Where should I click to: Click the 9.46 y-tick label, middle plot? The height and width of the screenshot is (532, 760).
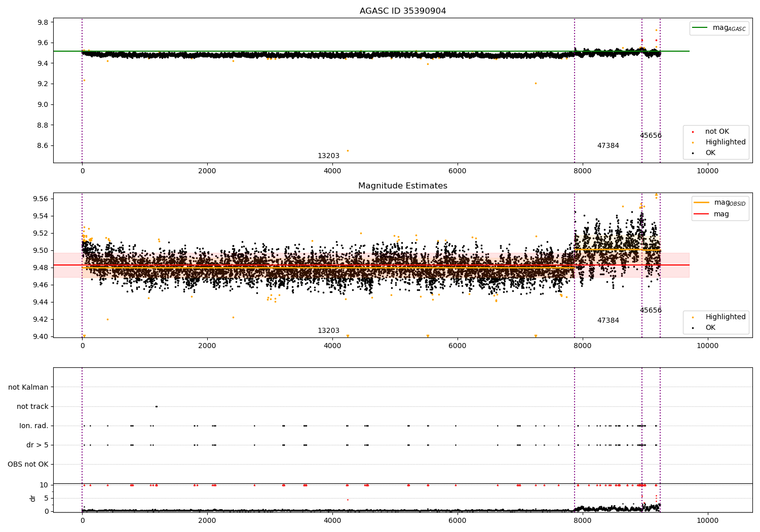click(x=41, y=285)
